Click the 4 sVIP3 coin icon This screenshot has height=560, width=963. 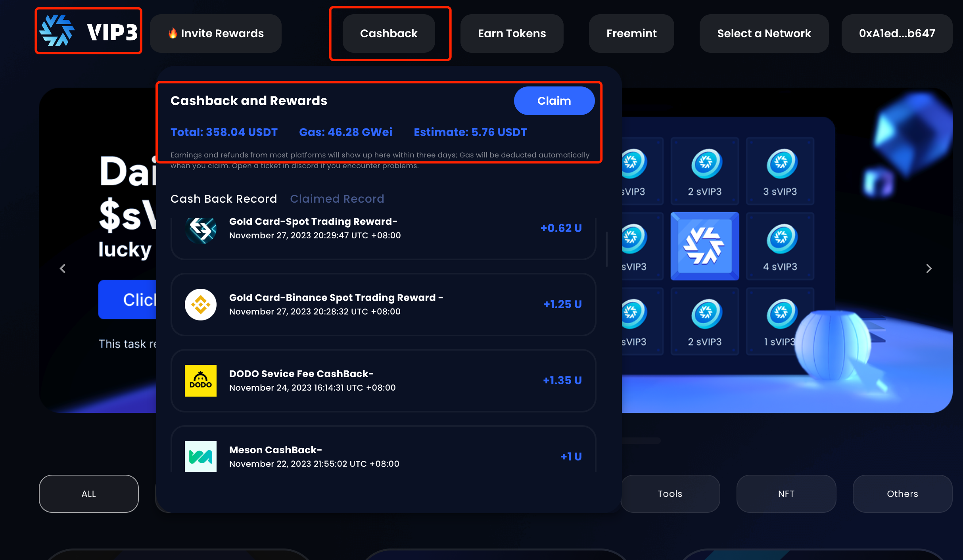[781, 238]
